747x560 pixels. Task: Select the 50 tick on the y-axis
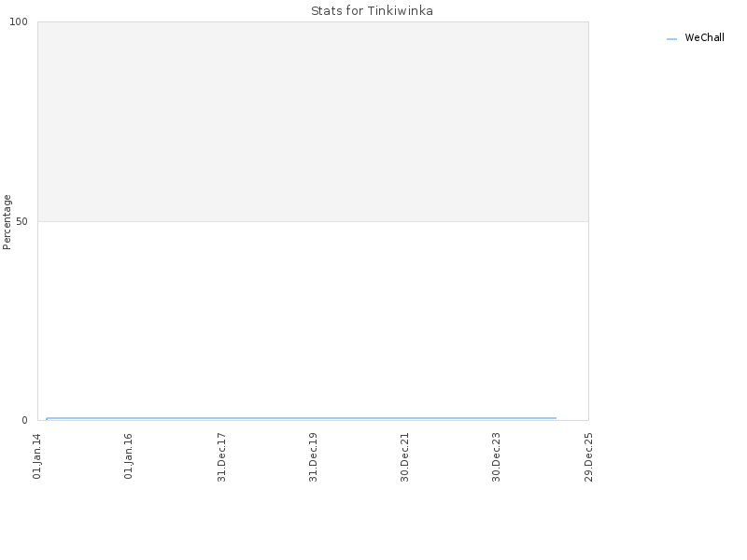(x=21, y=221)
